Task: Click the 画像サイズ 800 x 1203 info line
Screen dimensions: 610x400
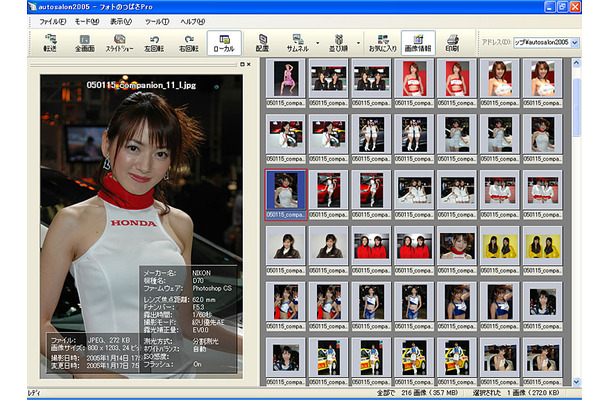Action: 95,348
